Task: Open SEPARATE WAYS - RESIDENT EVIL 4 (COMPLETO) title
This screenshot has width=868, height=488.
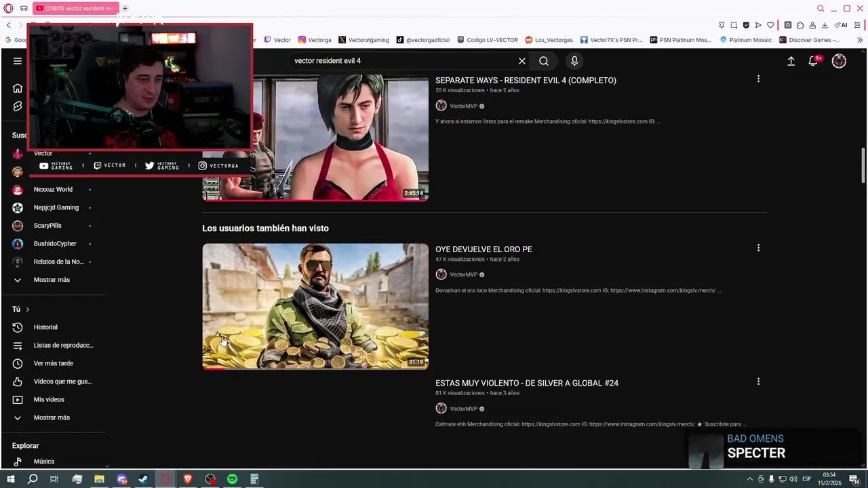Action: [x=526, y=81]
